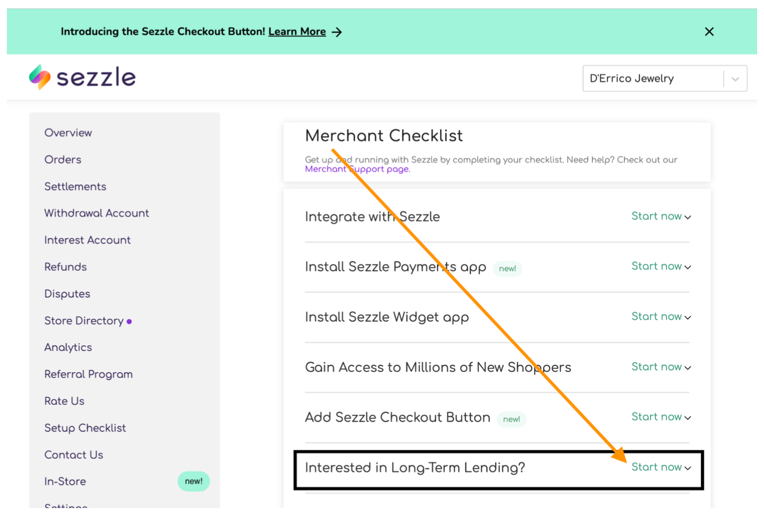Close the Sezzle Checkout Button banner
Image resolution: width=764 pixels, height=532 pixels.
pos(709,32)
